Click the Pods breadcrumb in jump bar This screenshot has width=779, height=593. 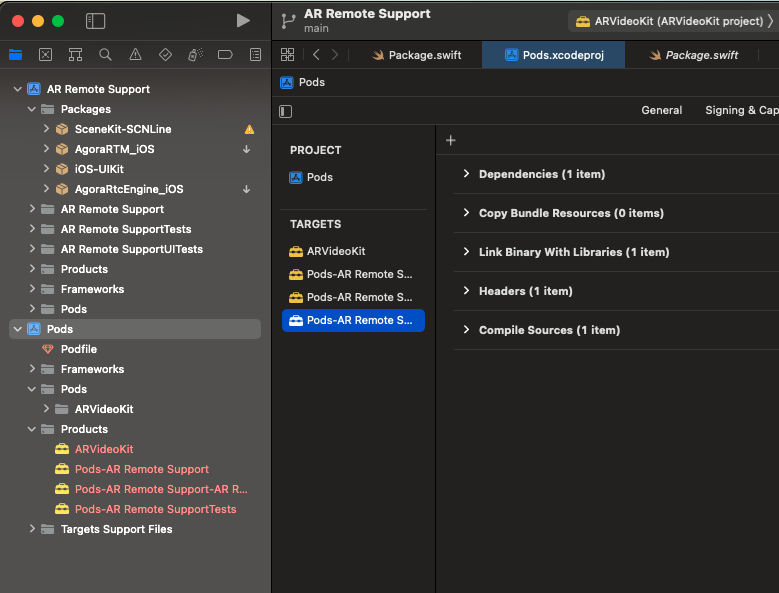point(303,82)
